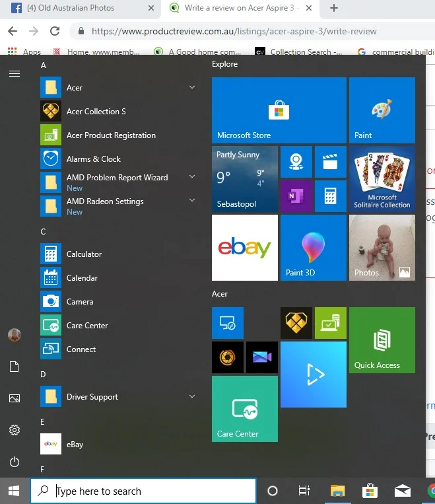Expand the Driver Support folder
The height and width of the screenshot is (504, 435).
pyautogui.click(x=192, y=396)
